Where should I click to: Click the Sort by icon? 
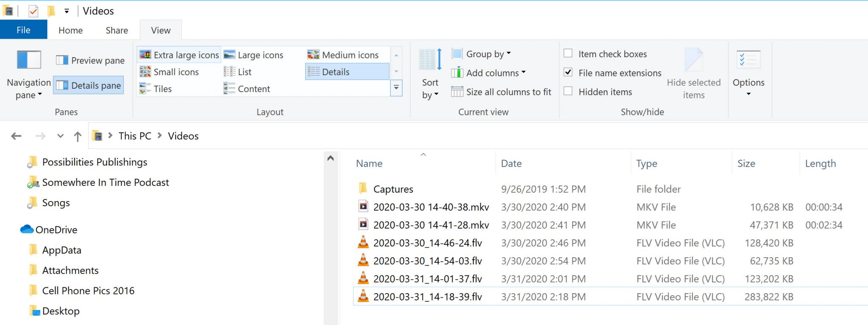[430, 60]
